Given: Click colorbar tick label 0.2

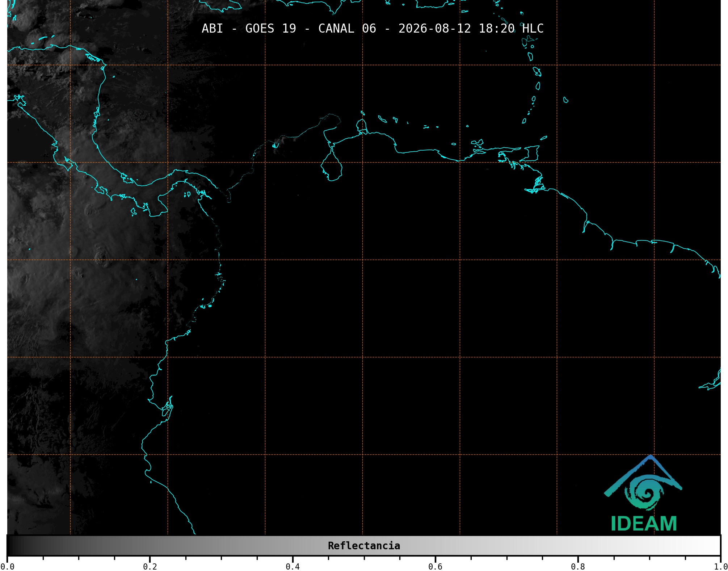Looking at the screenshot, I should (x=150, y=567).
